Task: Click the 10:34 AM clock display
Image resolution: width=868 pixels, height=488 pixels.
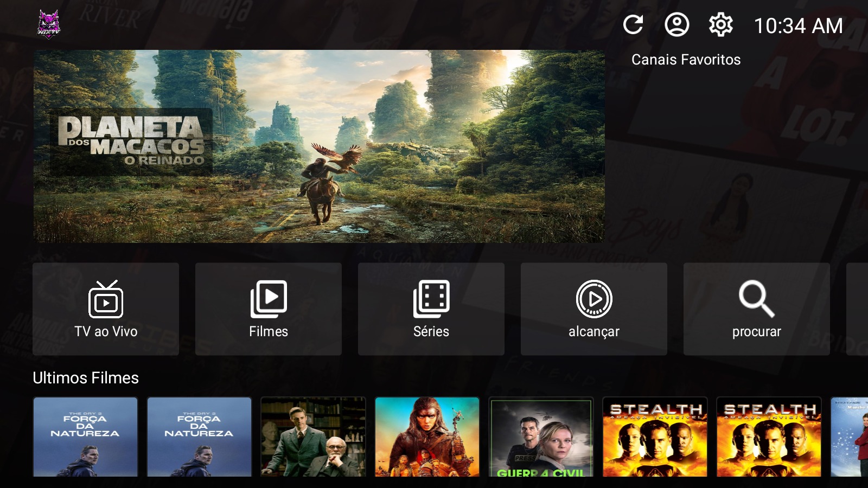Action: pos(798,26)
